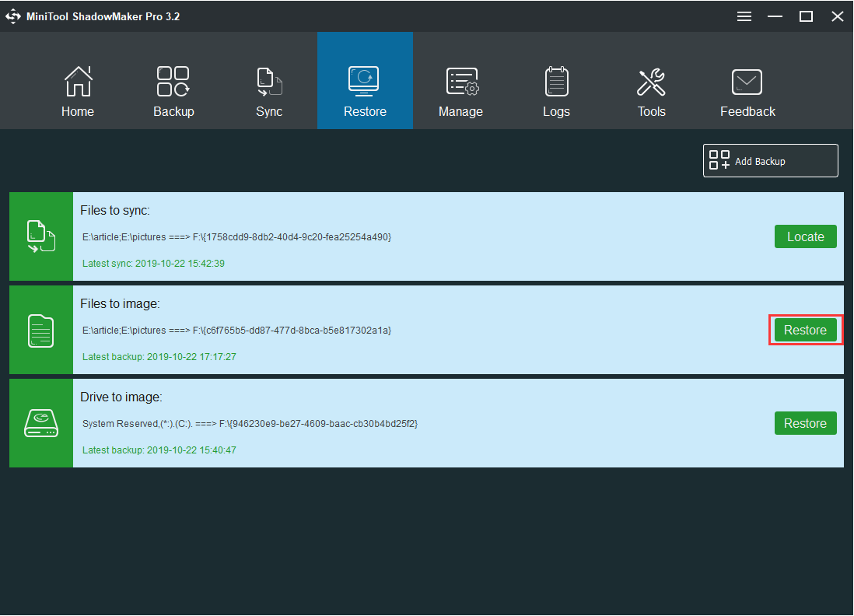Click the Files to image path c6f765b5 text
This screenshot has width=854, height=616.
[237, 330]
